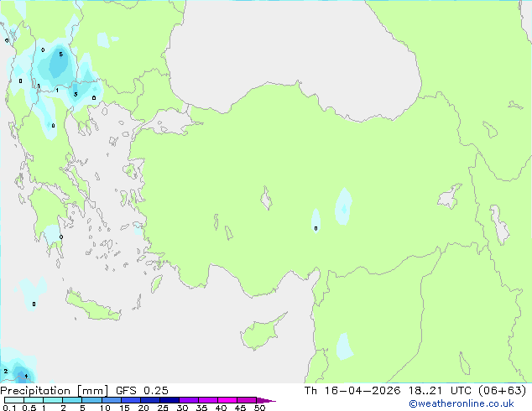Click the legend swatch between 10 and 15
The width and height of the screenshot is (532, 411).
(x=112, y=400)
